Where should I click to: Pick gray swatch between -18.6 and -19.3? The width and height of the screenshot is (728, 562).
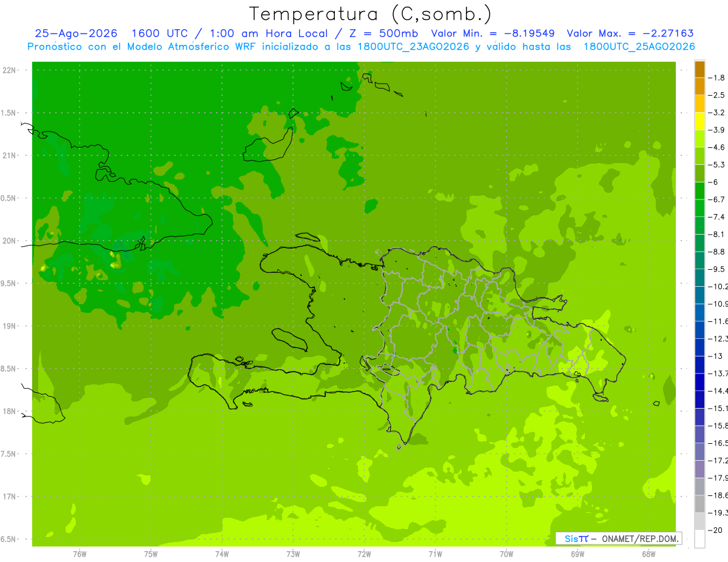pyautogui.click(x=699, y=504)
